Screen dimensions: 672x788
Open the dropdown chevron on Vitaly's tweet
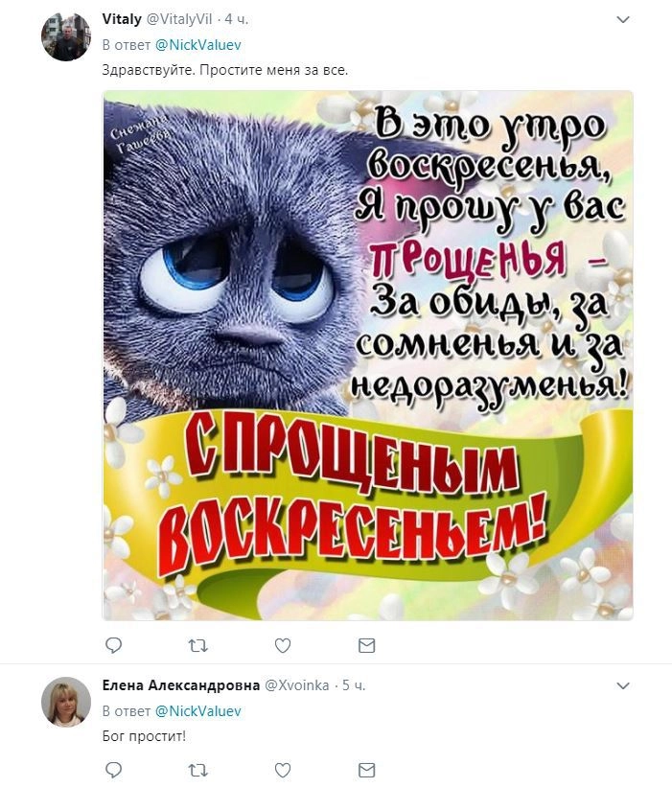pyautogui.click(x=623, y=19)
